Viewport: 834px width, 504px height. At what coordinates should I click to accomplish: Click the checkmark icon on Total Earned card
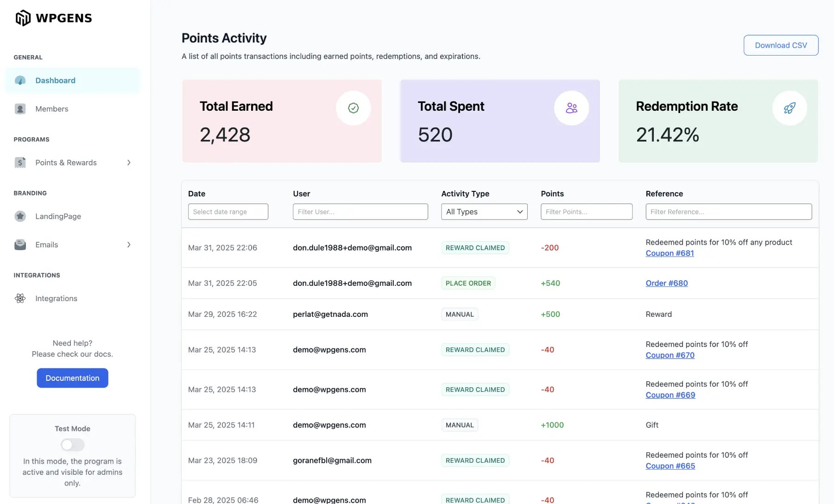point(353,108)
